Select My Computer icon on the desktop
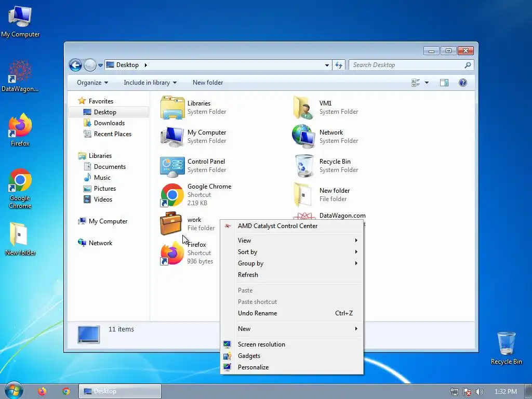Image resolution: width=532 pixels, height=399 pixels. (x=20, y=22)
